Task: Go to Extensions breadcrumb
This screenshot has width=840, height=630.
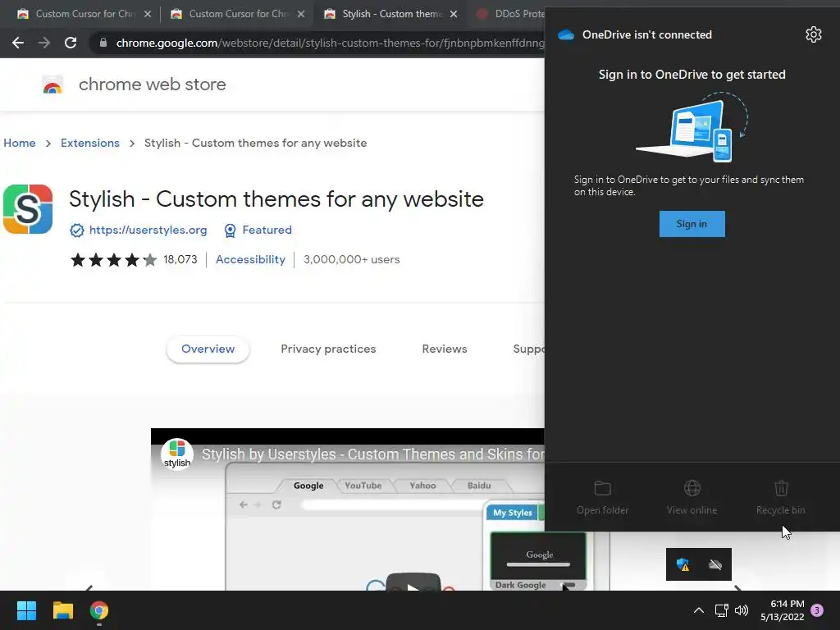Action: coord(90,143)
